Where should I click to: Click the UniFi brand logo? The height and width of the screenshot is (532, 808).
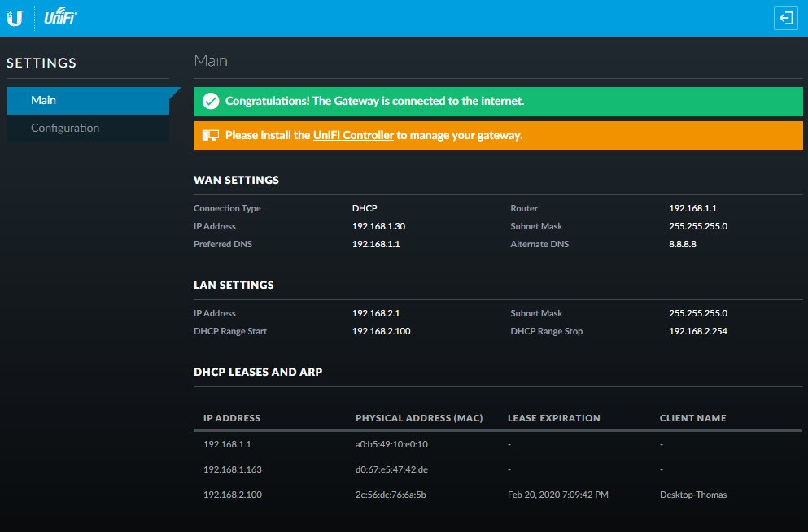(60, 18)
